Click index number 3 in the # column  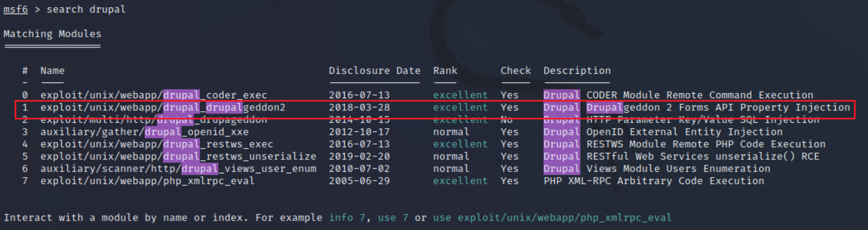click(x=25, y=132)
